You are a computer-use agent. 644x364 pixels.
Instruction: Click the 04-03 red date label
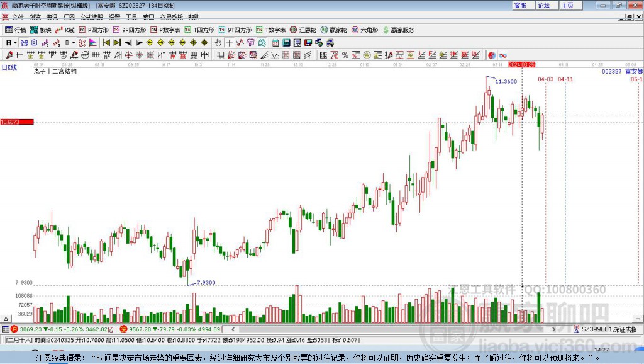546,79
